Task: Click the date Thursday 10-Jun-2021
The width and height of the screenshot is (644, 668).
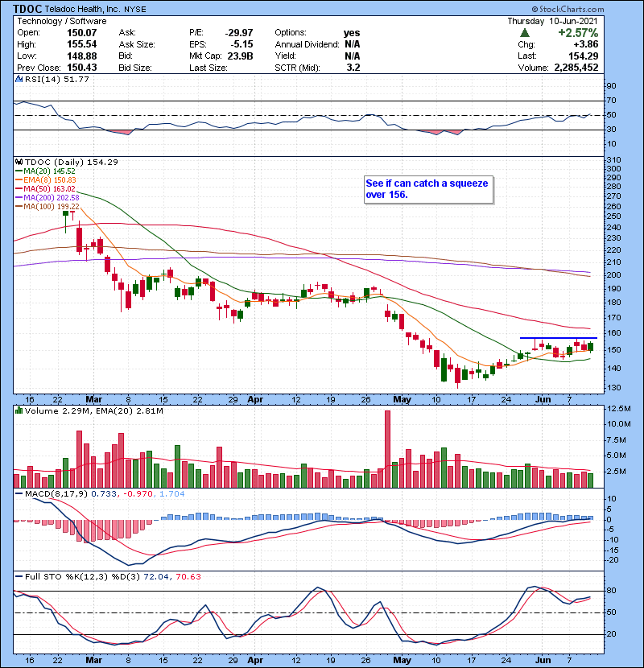Action: coord(552,21)
